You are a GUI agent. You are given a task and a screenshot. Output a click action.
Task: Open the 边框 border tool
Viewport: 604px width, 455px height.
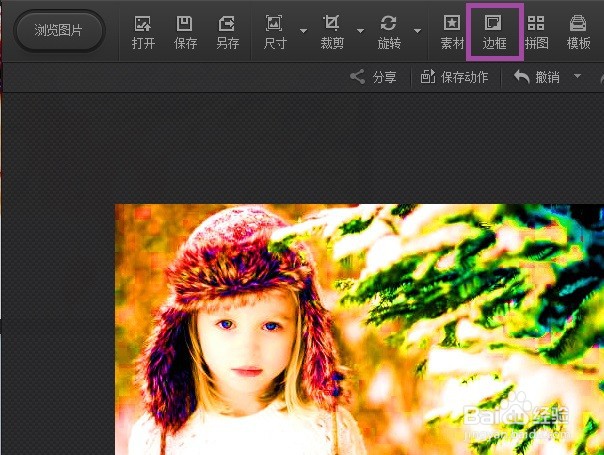pos(494,33)
